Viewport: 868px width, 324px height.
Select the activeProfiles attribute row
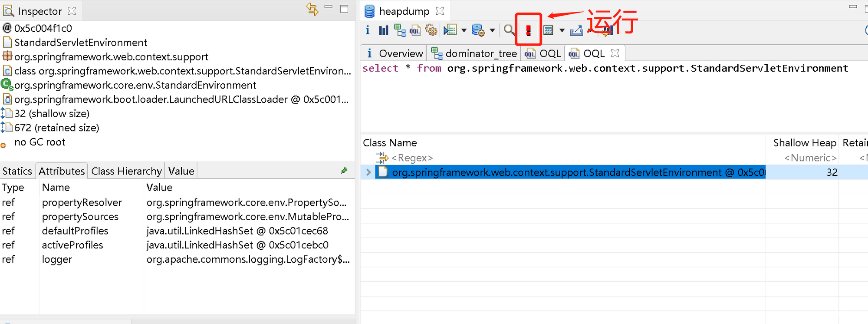click(72, 245)
